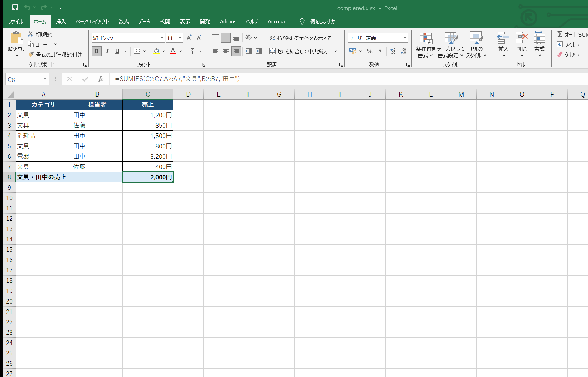588x377 pixels.
Task: Switch to the データ tab
Action: (x=144, y=21)
